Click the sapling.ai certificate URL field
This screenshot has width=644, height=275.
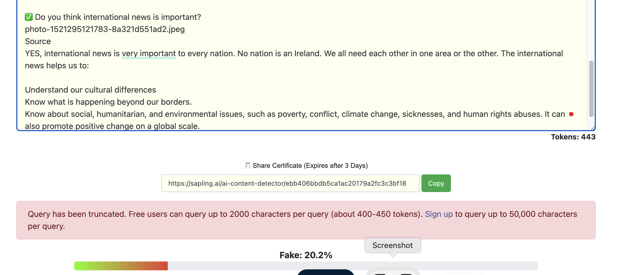coord(290,183)
